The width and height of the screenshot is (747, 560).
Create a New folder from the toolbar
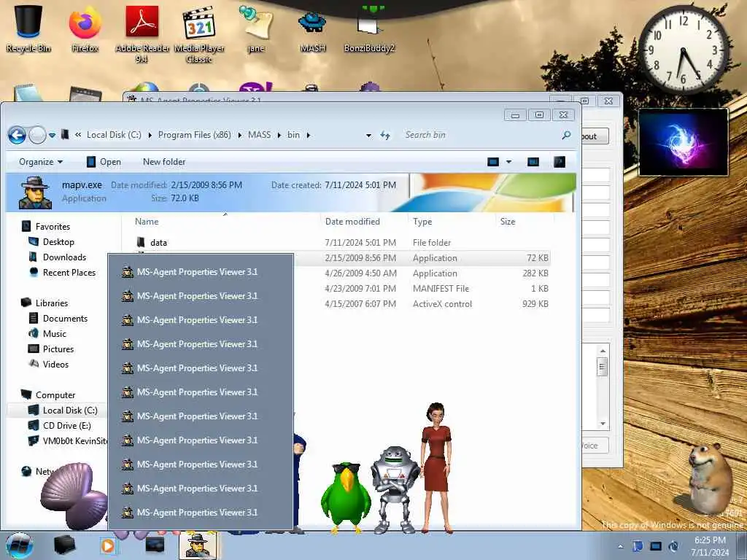pyautogui.click(x=164, y=162)
